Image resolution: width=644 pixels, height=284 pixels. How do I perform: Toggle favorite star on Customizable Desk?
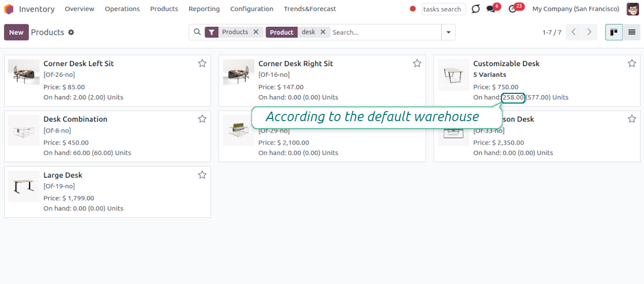[631, 63]
